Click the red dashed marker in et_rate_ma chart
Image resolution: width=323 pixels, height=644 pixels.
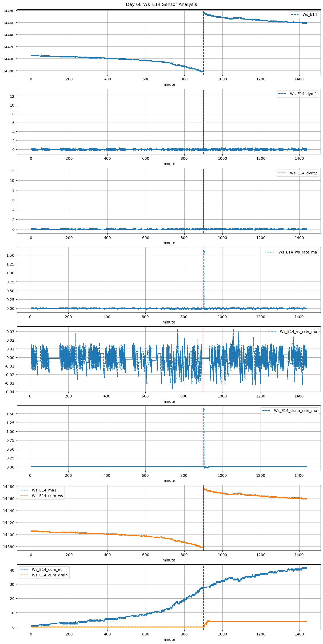(x=203, y=374)
